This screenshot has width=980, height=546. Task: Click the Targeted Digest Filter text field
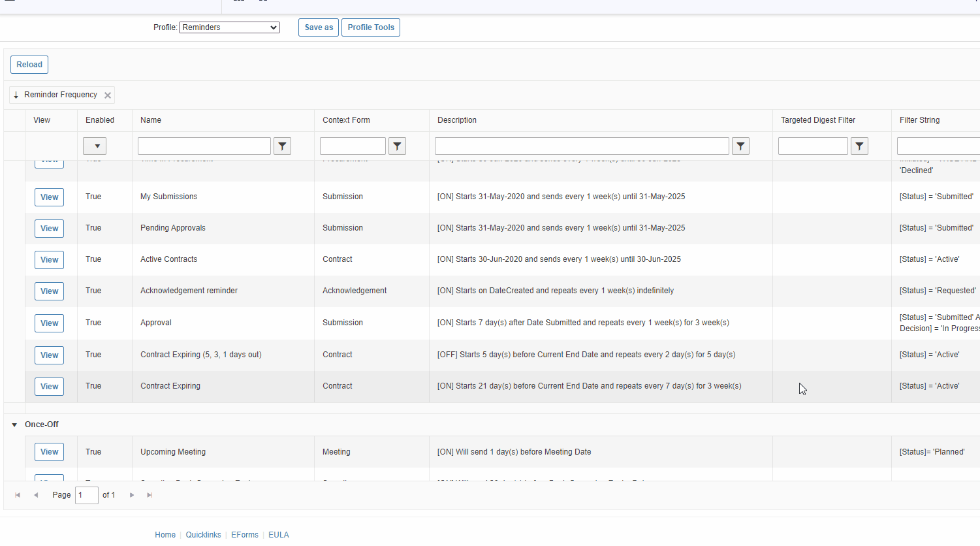[813, 146]
